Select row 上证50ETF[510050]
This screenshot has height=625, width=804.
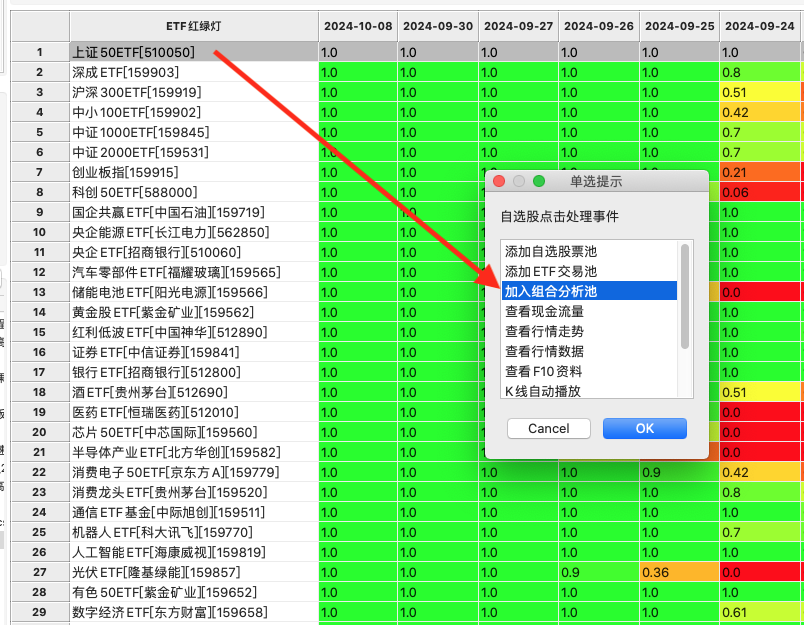click(194, 52)
